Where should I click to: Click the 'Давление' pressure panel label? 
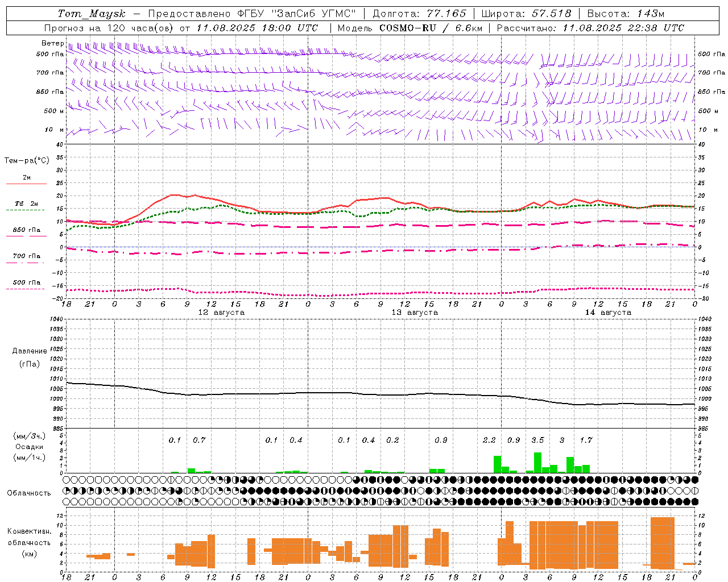(x=30, y=351)
